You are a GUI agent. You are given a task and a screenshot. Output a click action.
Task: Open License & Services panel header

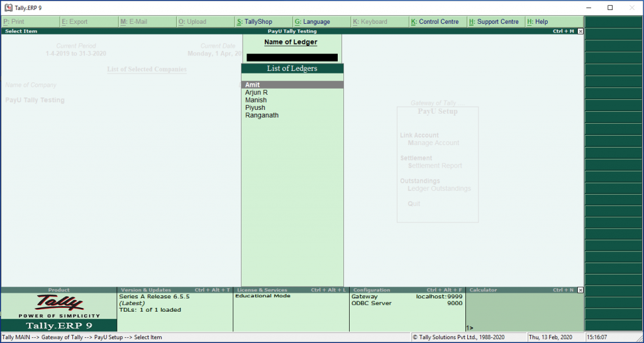(x=291, y=290)
